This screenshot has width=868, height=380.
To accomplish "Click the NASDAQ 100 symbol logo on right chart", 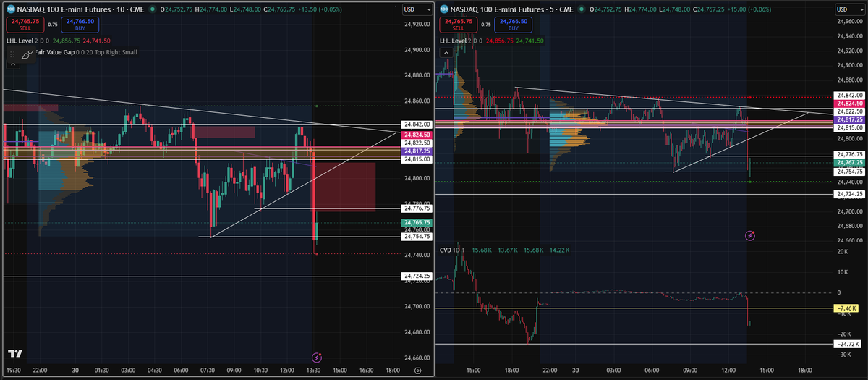I will point(443,9).
